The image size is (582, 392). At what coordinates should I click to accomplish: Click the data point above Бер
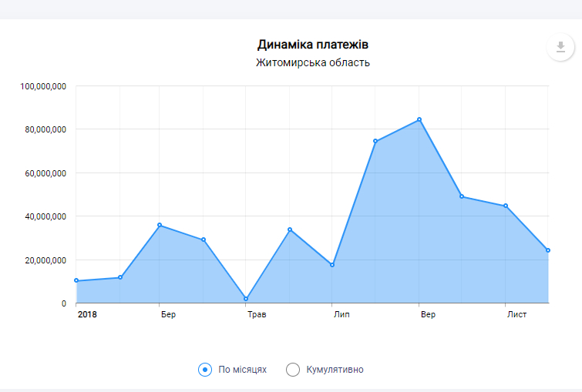160,225
